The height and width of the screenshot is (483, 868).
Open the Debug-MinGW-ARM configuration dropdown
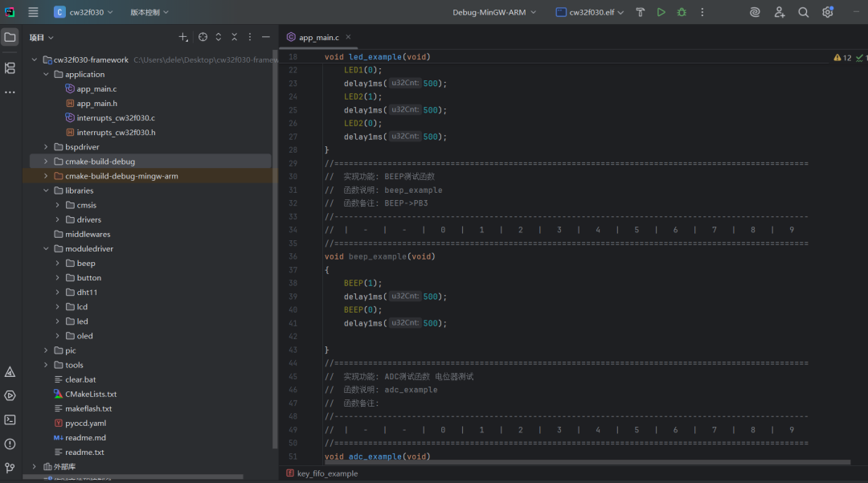[x=494, y=13]
